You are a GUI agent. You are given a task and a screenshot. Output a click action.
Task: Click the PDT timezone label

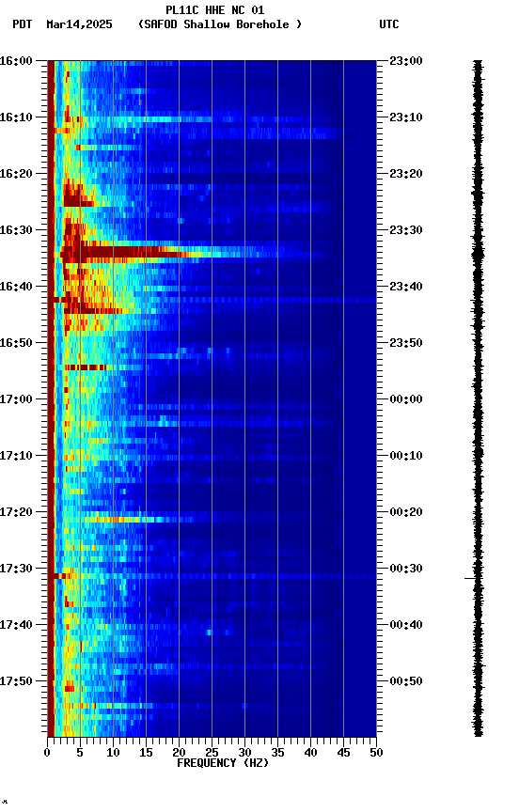click(23, 24)
